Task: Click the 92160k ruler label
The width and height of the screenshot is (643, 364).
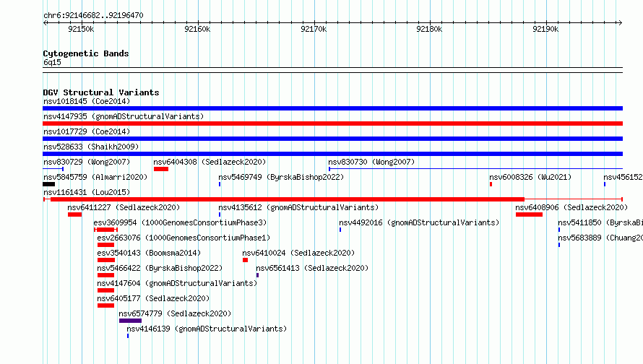Action: (197, 29)
